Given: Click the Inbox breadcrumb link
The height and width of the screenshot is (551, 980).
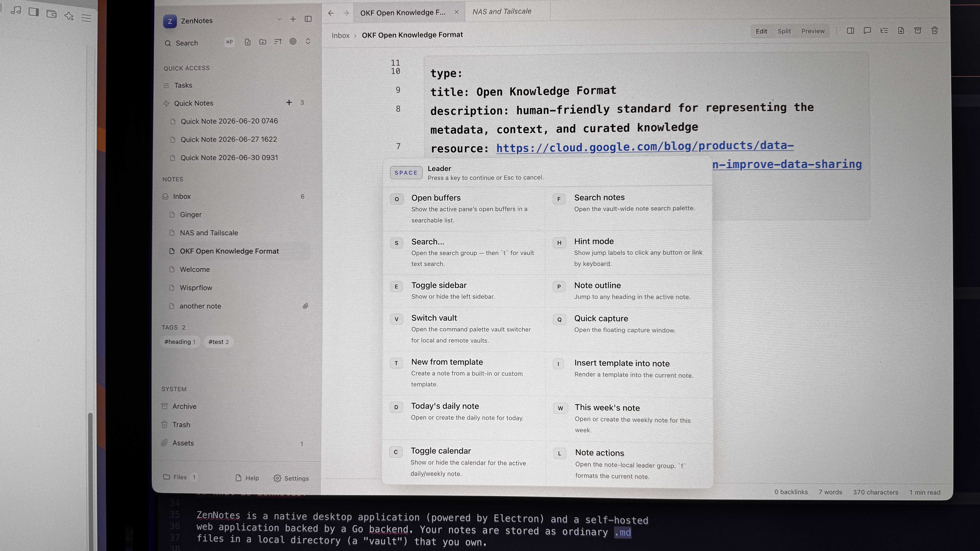Looking at the screenshot, I should (341, 35).
